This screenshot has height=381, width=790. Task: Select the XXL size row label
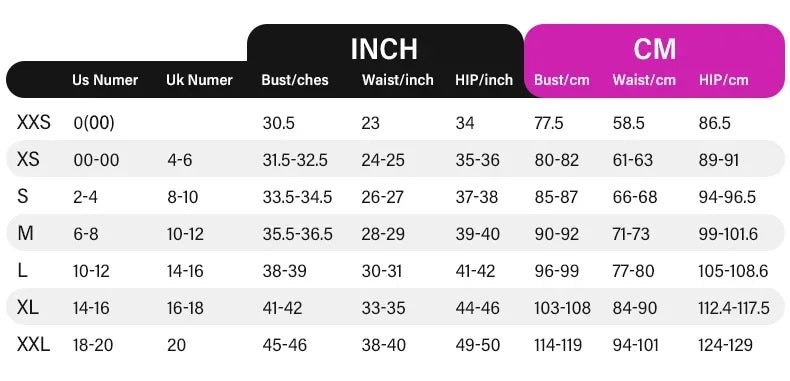coord(33,345)
